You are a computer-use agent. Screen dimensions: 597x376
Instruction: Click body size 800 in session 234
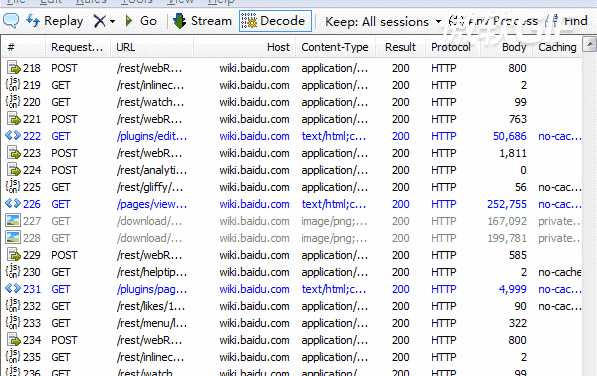517,340
